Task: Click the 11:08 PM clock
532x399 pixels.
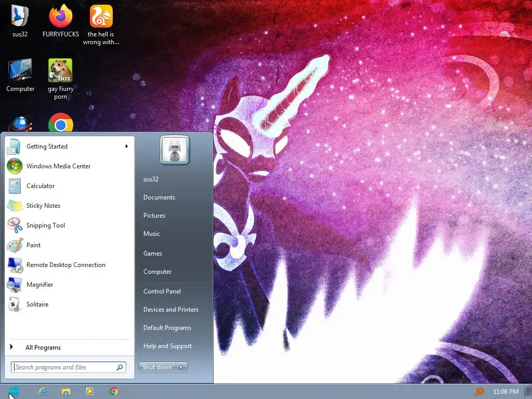Action: [506, 392]
